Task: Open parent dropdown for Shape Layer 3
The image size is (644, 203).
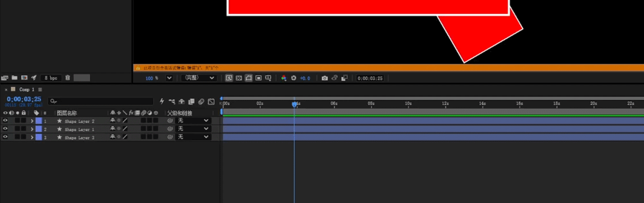Action: 193,137
